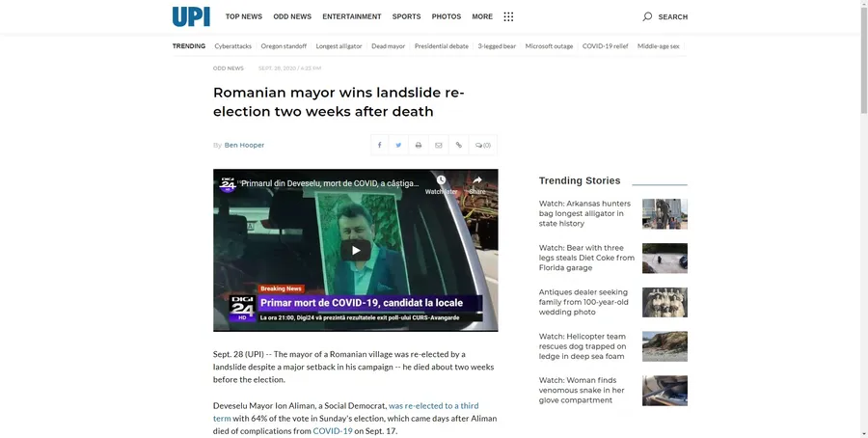Open the ENTERTAINMENT section

point(351,16)
